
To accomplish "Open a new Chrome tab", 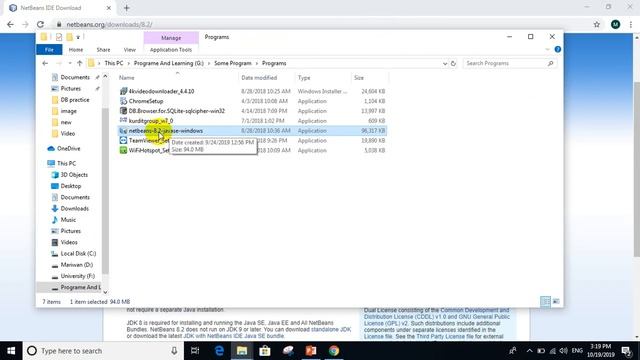I will (127, 8).
